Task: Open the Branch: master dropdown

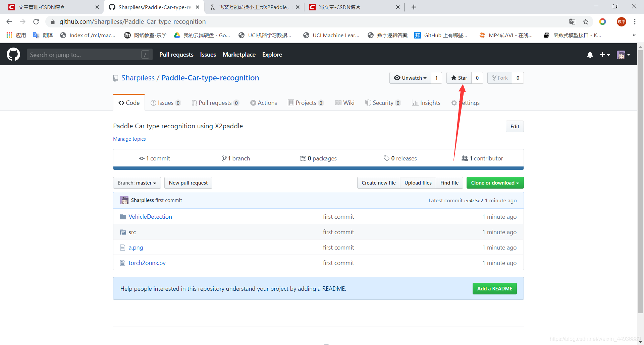Action: 137,183
